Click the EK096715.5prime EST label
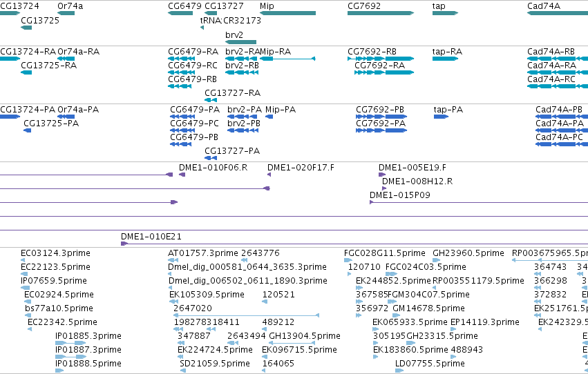Viewport: 588px width, 374px height. point(299,350)
